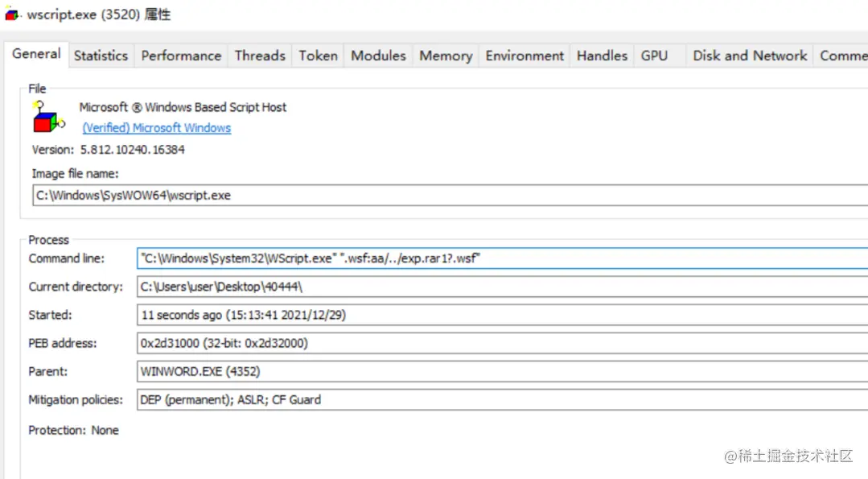
Task: Click the Current directory field
Action: pyautogui.click(x=503, y=287)
